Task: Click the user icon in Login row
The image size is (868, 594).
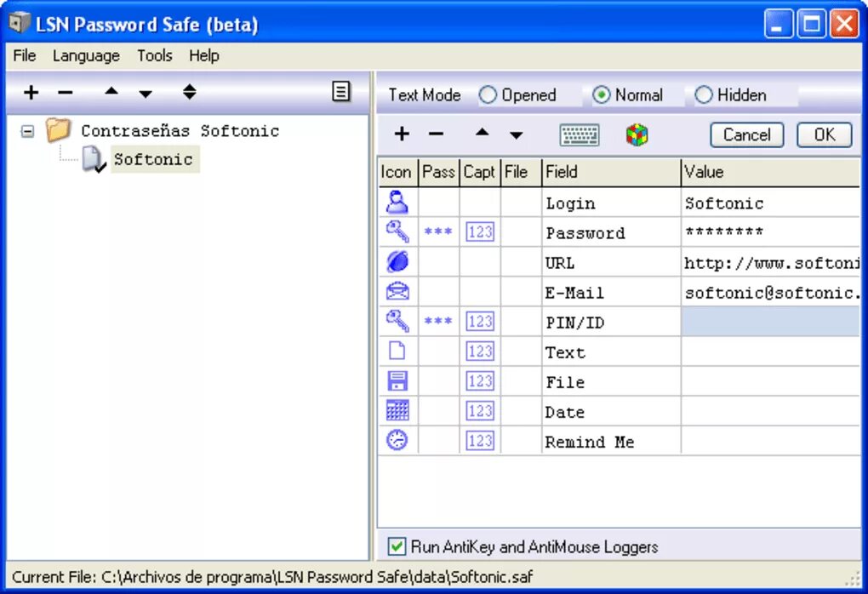Action: 397,202
